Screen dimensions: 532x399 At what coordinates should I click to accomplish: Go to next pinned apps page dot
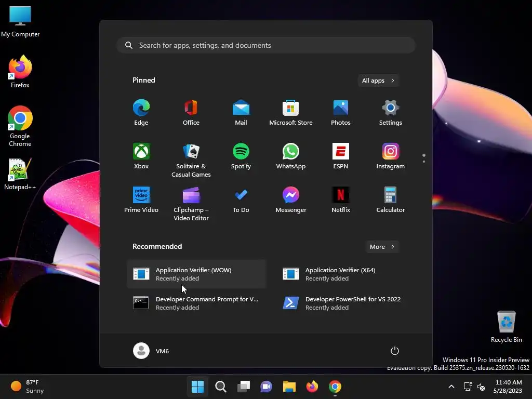424,162
